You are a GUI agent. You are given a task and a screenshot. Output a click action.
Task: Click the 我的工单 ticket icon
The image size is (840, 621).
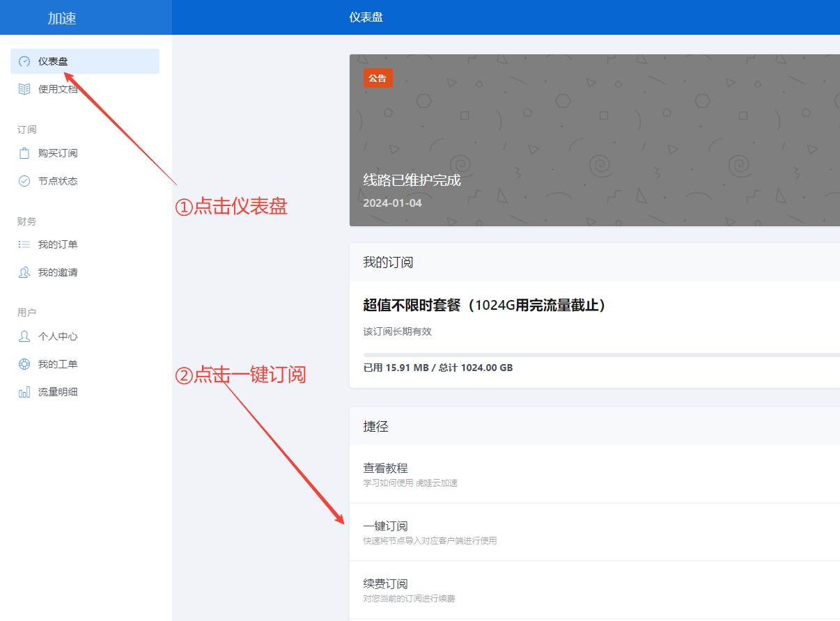coord(24,364)
